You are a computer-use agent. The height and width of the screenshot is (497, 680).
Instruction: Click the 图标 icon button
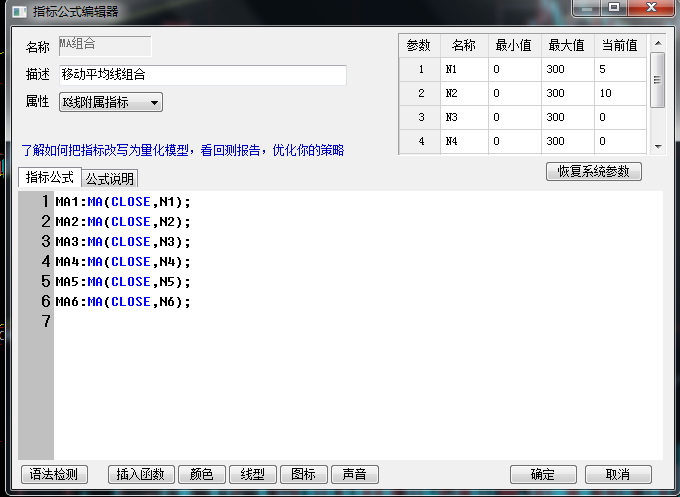click(x=304, y=474)
